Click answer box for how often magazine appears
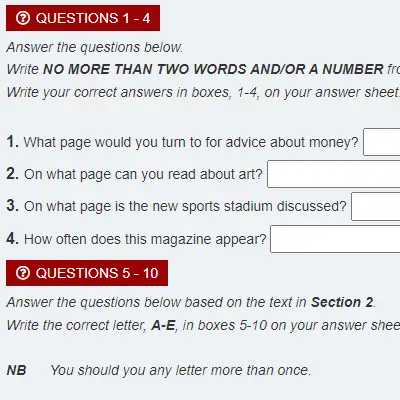Image resolution: width=400 pixels, height=400 pixels. tap(335, 239)
